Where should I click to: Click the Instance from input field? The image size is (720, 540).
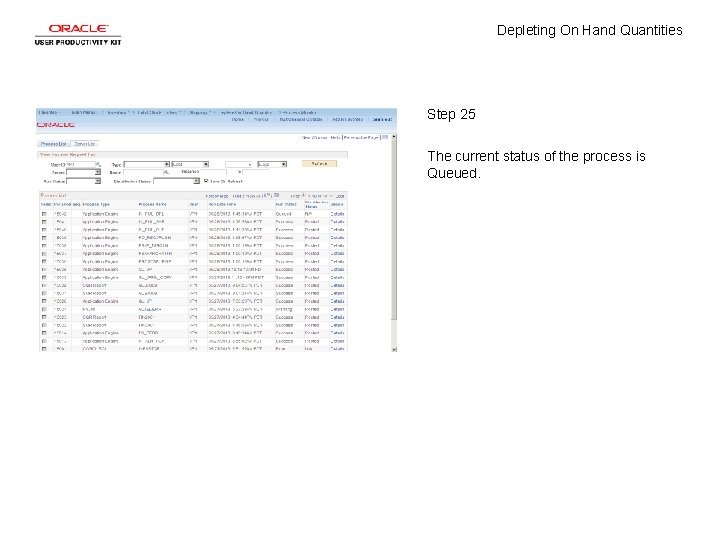point(213,172)
